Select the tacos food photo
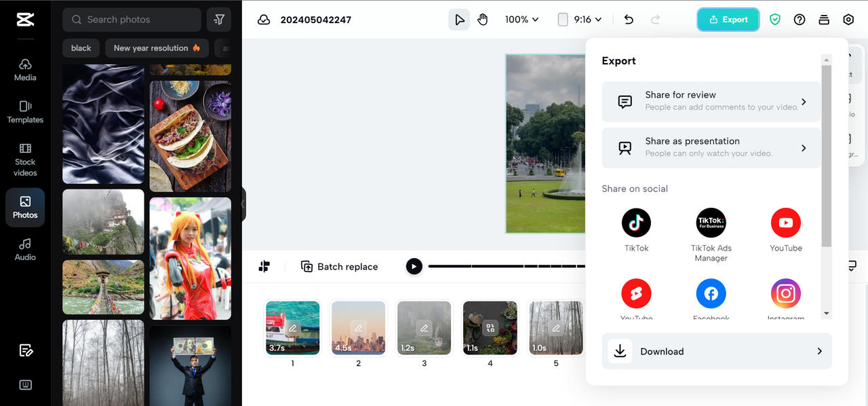This screenshot has height=406, width=868. coord(191,136)
